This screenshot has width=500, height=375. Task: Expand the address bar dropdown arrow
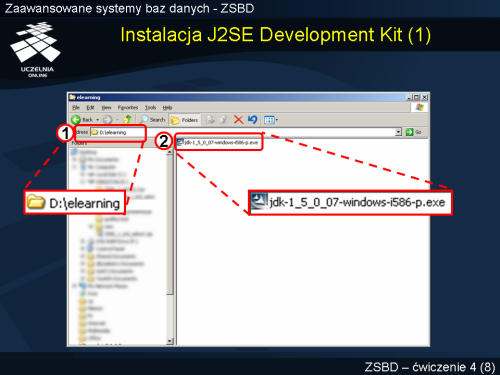point(398,132)
